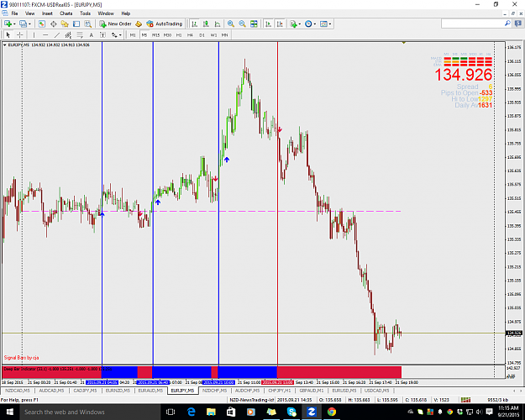The image size is (525, 420).
Task: Toggle Auto Scroll chart icon
Action: [x=268, y=24]
